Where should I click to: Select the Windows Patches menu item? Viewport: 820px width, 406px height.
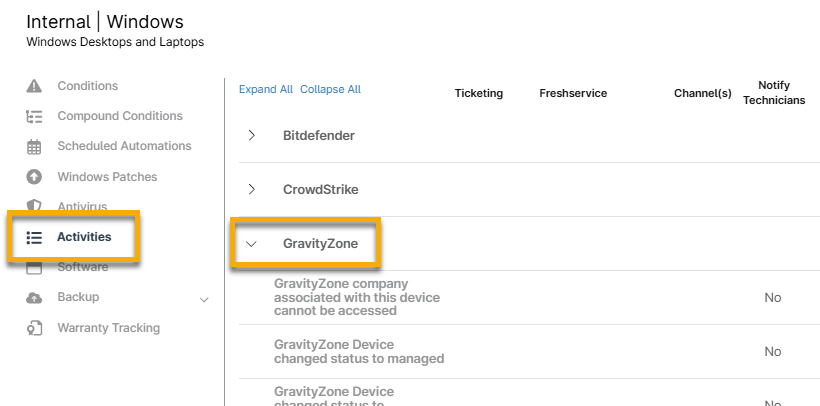(107, 177)
